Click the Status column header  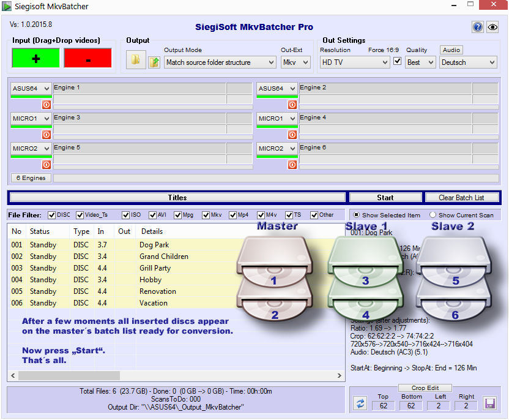pyautogui.click(x=48, y=231)
